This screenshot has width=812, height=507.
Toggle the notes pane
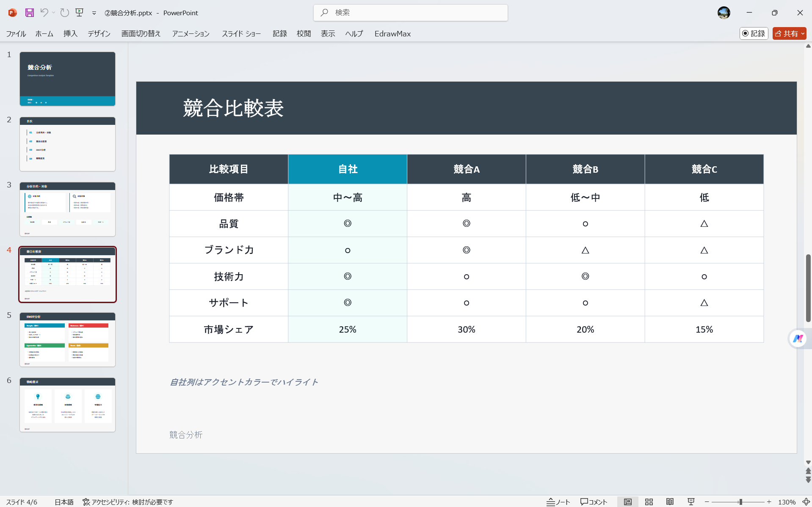pos(558,502)
